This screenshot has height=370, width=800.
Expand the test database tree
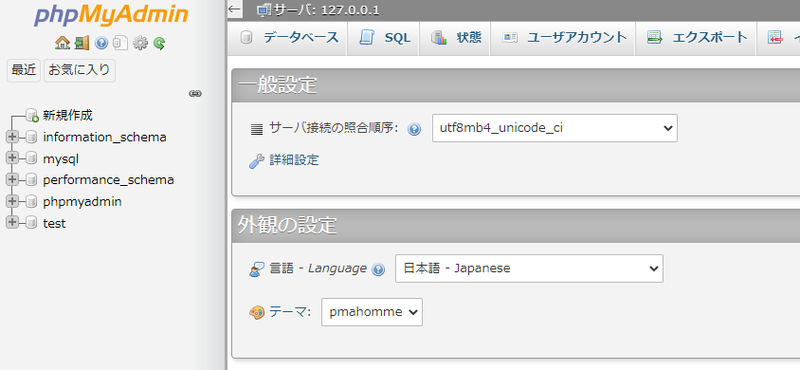(x=12, y=223)
